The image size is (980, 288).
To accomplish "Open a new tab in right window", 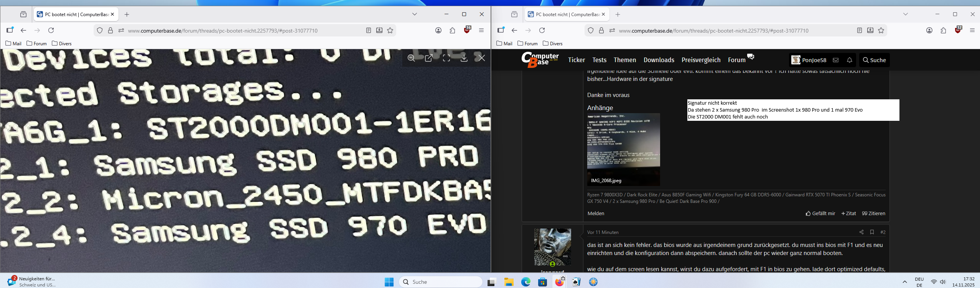I will coord(618,15).
